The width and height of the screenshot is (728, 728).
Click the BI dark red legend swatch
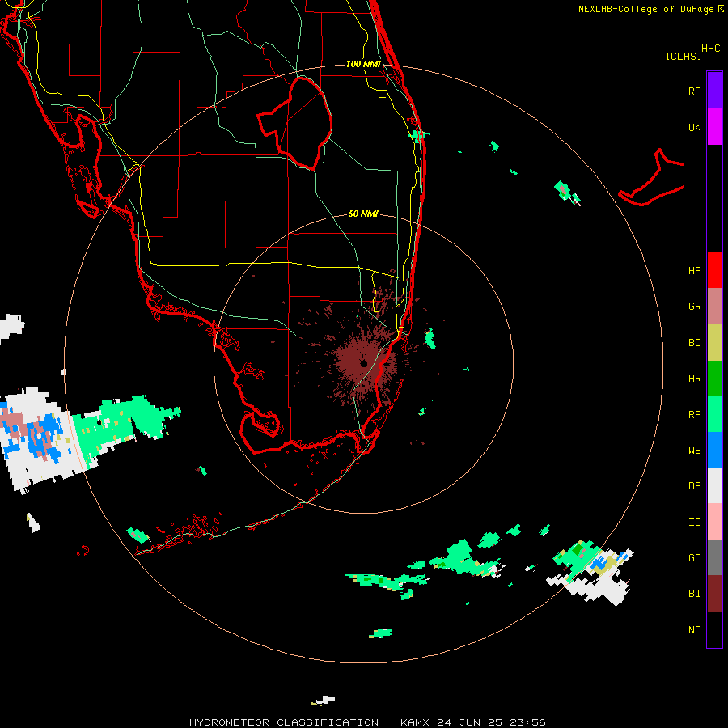[714, 594]
